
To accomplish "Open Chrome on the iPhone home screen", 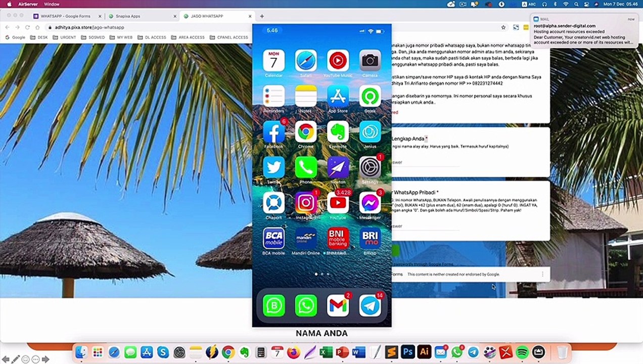I will (306, 132).
